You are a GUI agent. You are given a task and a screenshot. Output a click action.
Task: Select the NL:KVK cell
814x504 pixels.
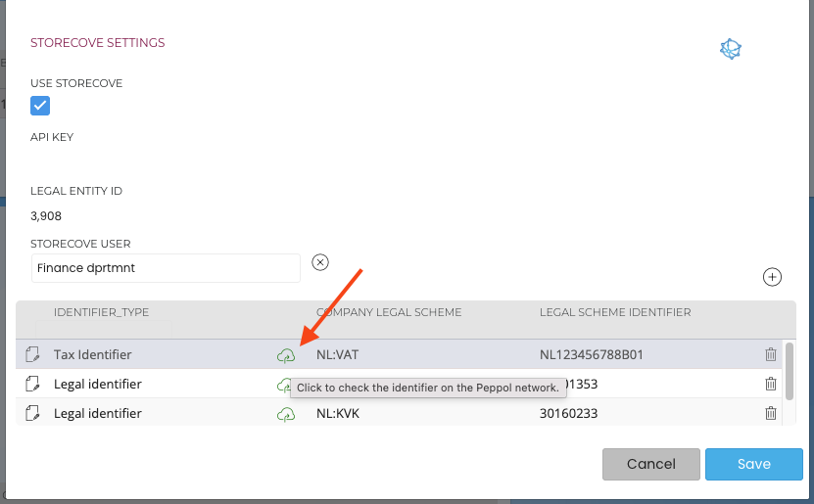click(338, 413)
